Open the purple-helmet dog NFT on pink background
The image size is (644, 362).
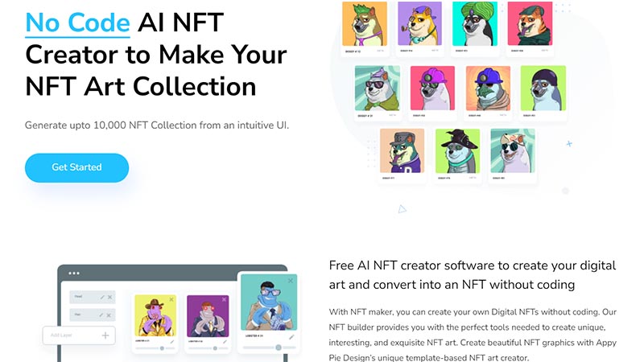point(432,88)
